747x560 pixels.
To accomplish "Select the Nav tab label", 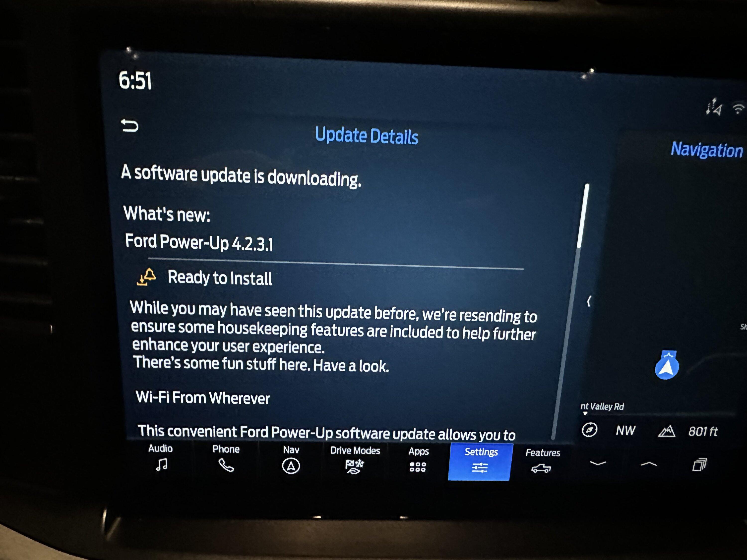I will point(290,451).
